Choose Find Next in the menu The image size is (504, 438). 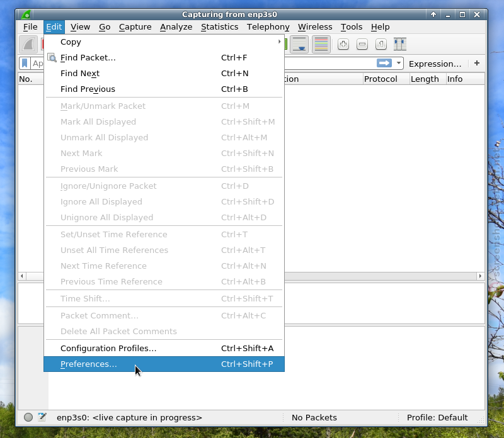tap(164, 73)
